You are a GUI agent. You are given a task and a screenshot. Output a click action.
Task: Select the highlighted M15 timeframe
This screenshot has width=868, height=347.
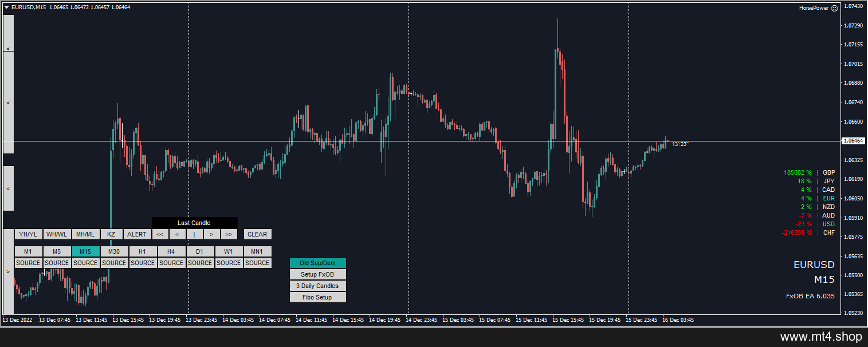coord(86,251)
